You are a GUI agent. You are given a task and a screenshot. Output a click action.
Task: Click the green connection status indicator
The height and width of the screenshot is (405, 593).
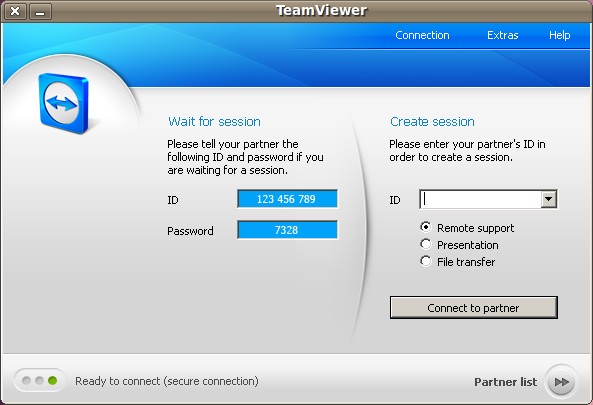pyautogui.click(x=53, y=380)
